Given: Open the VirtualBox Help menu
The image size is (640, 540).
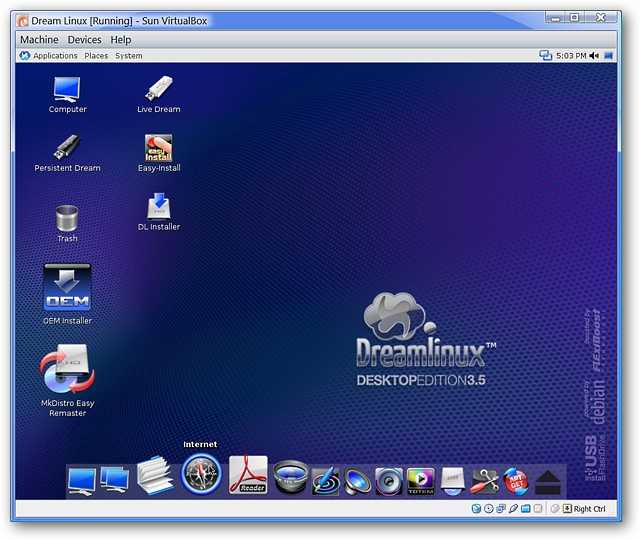Looking at the screenshot, I should pos(121,40).
